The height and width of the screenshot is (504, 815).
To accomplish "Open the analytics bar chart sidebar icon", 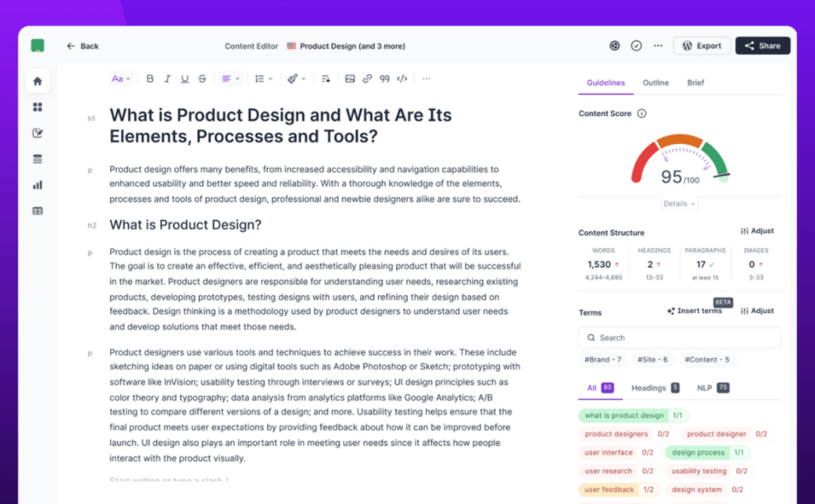I will pos(38,185).
